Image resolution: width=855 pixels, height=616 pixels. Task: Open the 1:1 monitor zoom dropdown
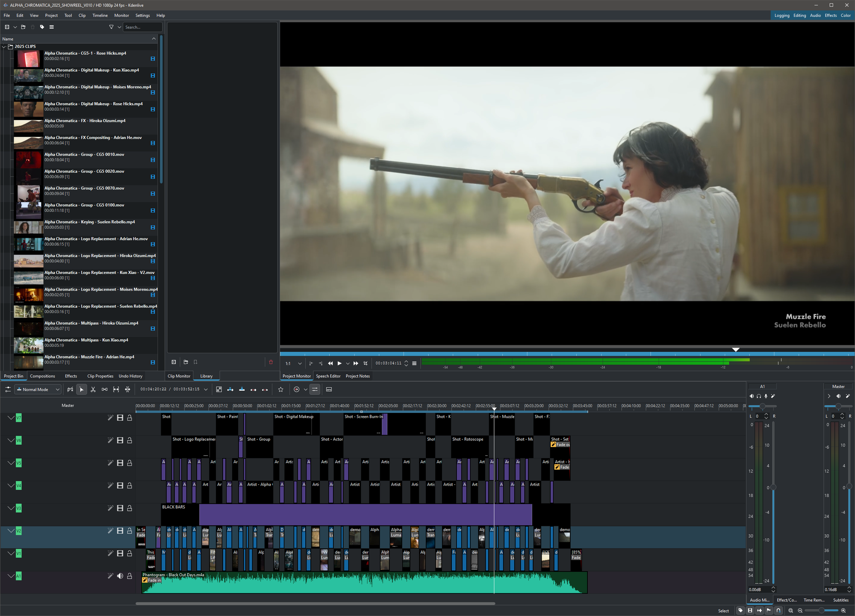(299, 363)
